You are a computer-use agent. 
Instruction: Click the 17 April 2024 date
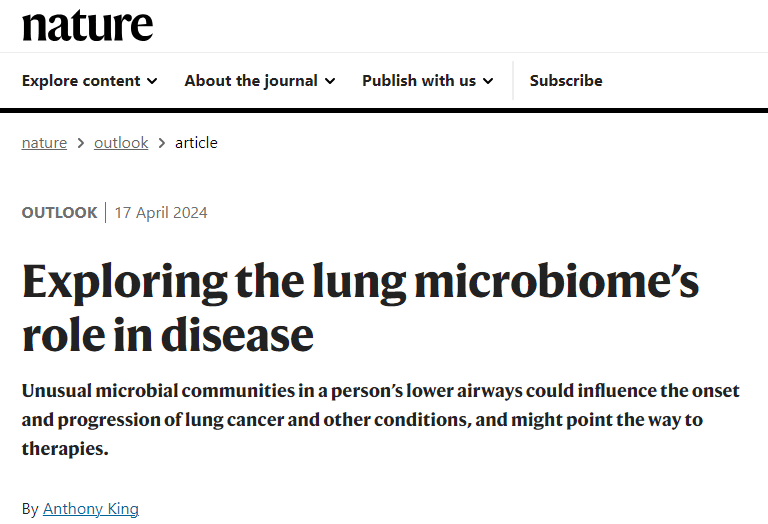(161, 213)
